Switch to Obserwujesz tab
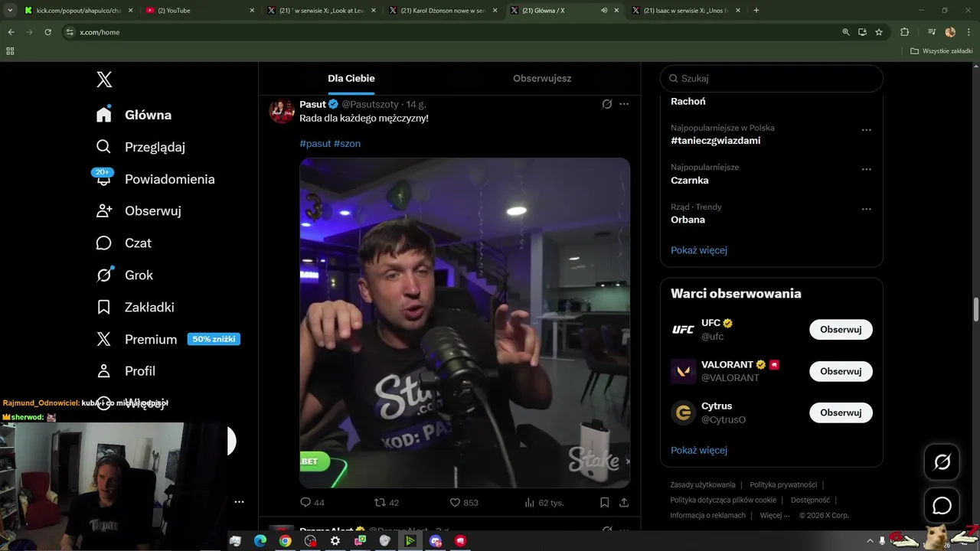This screenshot has width=980, height=551. [x=542, y=78]
